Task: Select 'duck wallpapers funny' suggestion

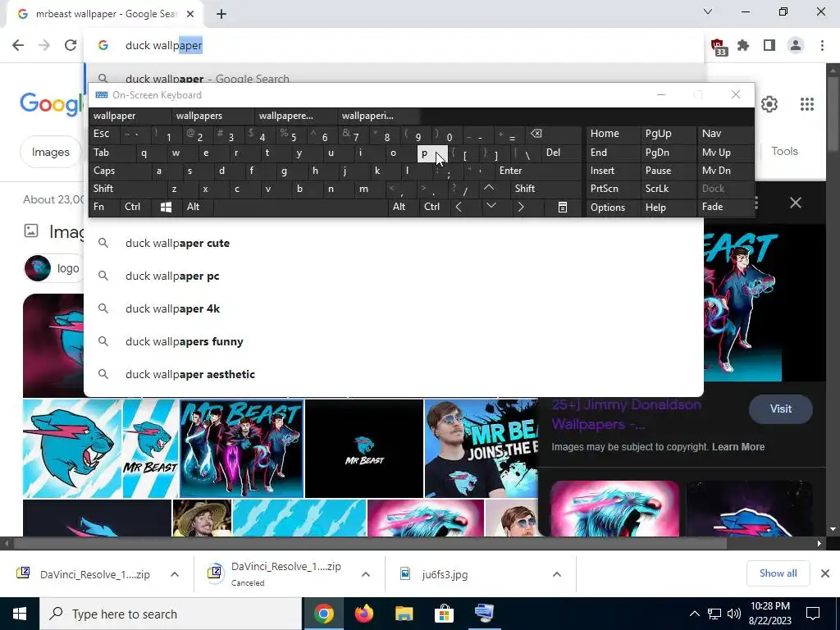Action: pyautogui.click(x=394, y=341)
